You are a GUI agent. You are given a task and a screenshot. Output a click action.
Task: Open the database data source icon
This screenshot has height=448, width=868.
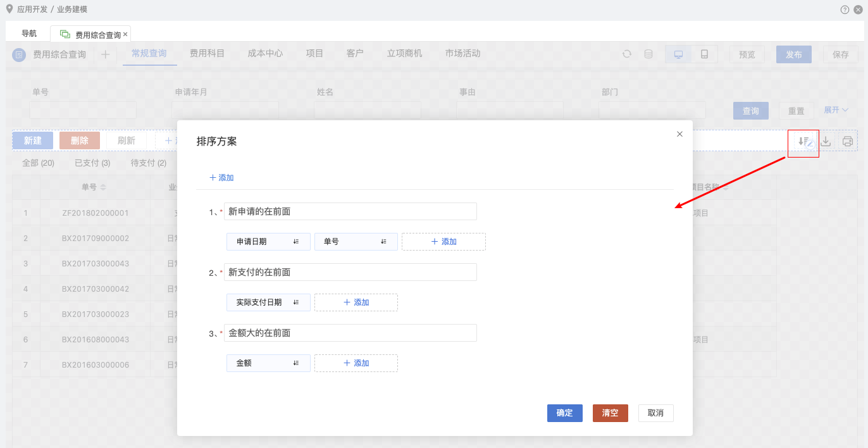[648, 54]
